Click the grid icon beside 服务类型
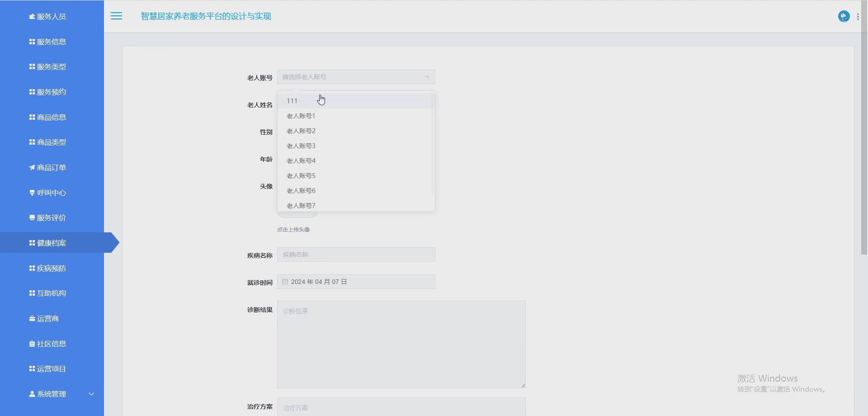 coord(32,66)
